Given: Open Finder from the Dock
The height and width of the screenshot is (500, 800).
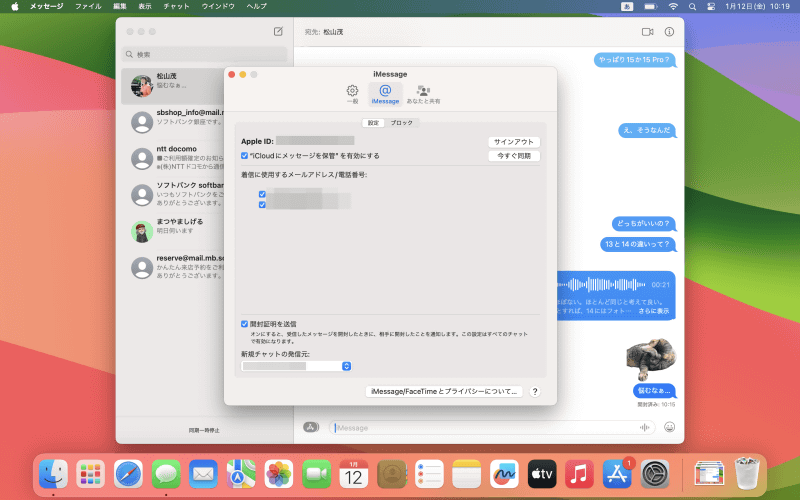Looking at the screenshot, I should point(53,474).
